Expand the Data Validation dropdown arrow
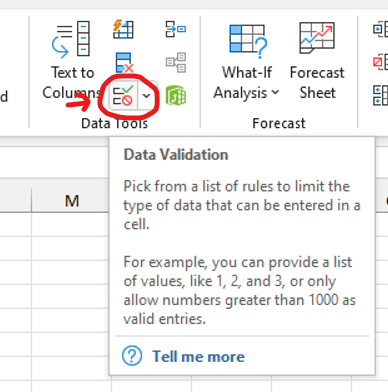This screenshot has height=392, width=388. tap(146, 96)
